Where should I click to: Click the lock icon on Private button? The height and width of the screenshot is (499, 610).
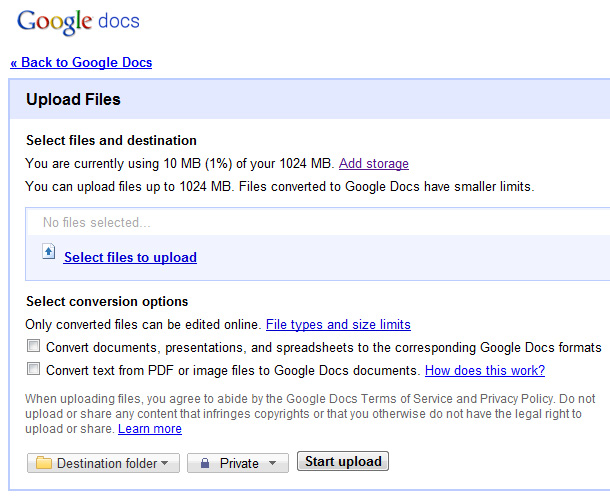tap(205, 463)
